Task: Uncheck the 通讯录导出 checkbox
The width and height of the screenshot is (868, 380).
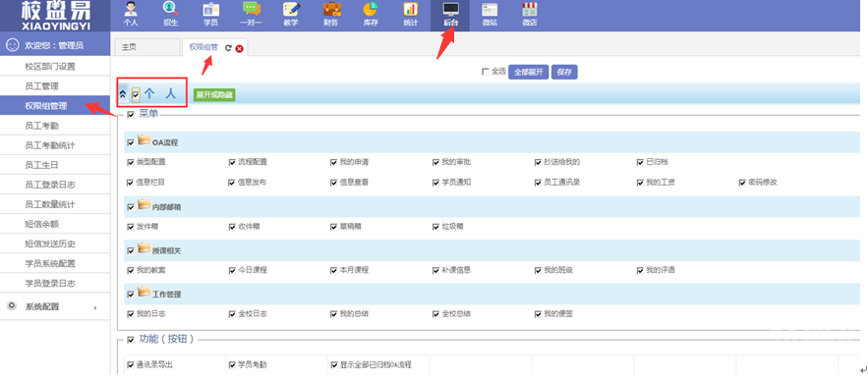Action: coord(131,365)
